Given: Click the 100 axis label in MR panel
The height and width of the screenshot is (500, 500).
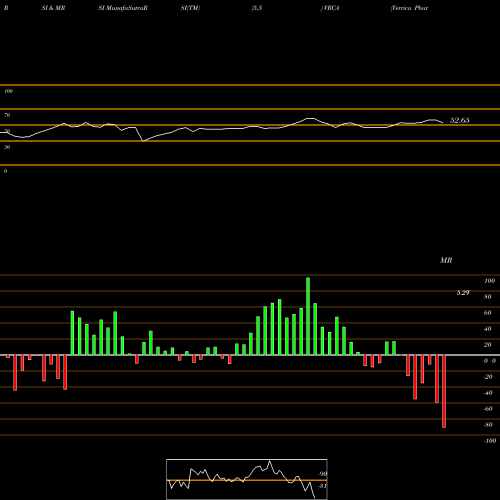Looking at the screenshot, I should (x=489, y=281).
